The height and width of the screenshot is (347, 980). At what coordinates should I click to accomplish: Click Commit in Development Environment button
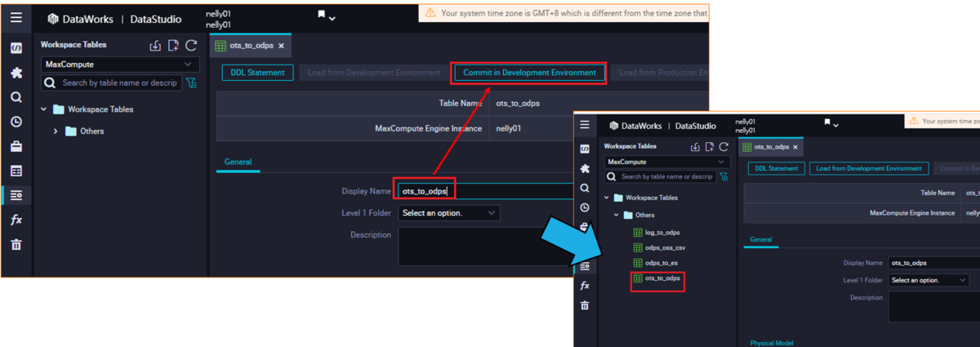[529, 73]
